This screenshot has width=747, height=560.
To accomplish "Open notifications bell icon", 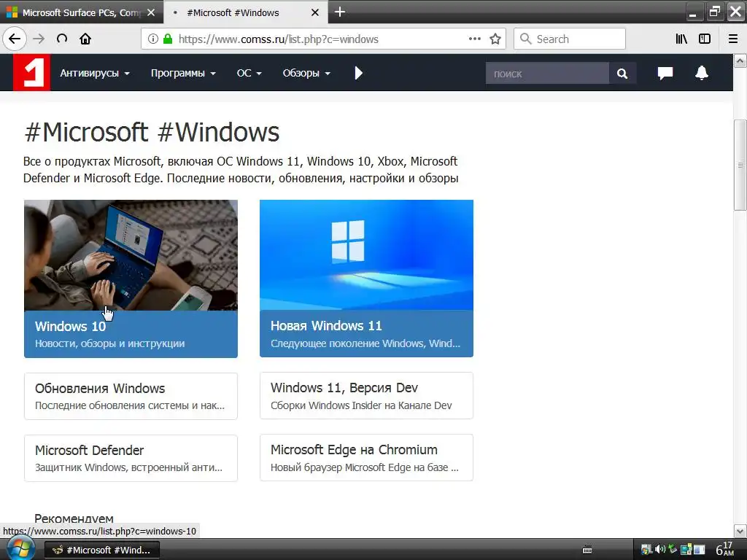I will point(702,73).
